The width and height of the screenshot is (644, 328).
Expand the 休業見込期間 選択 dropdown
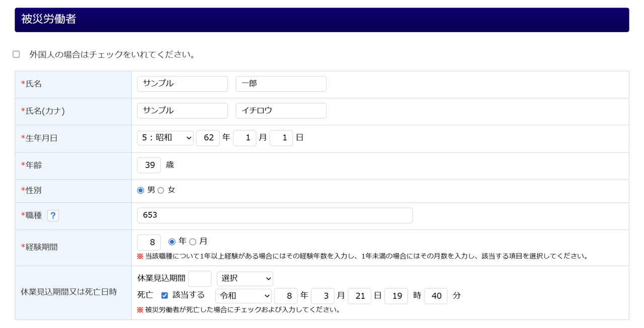click(245, 278)
